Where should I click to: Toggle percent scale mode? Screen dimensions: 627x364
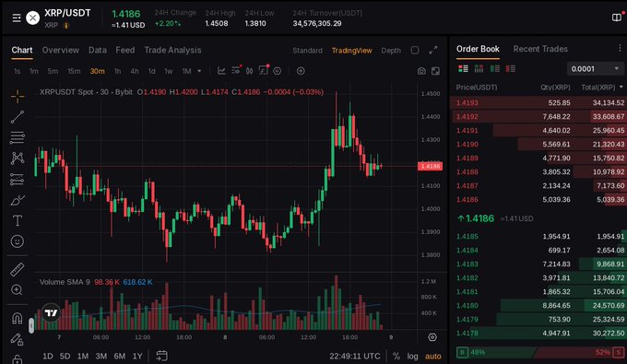pos(396,356)
